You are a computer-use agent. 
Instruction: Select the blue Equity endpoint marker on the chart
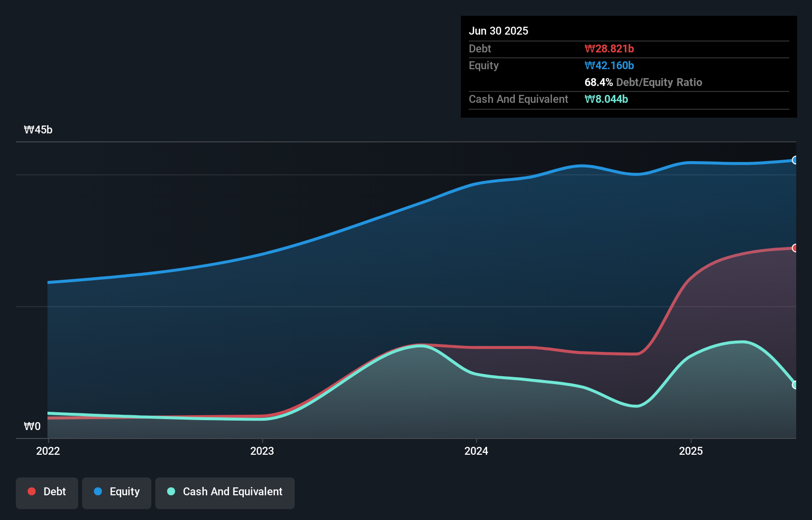[x=794, y=160]
